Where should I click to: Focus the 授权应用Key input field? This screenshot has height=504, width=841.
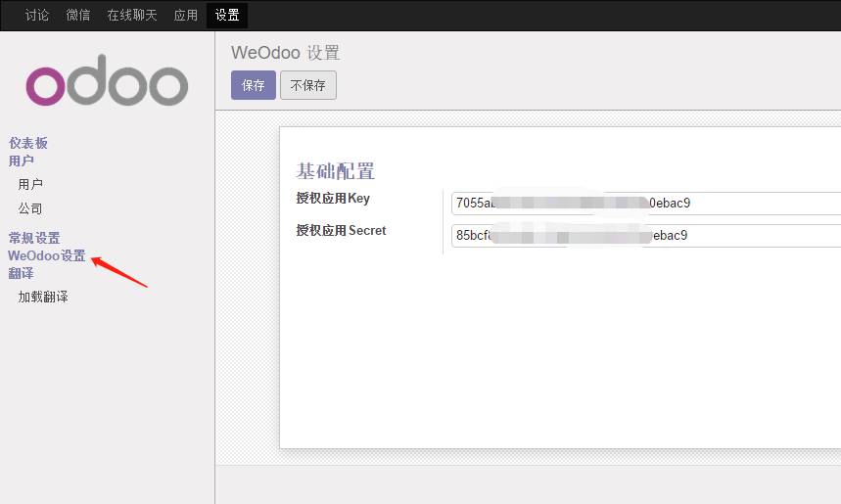coord(646,204)
